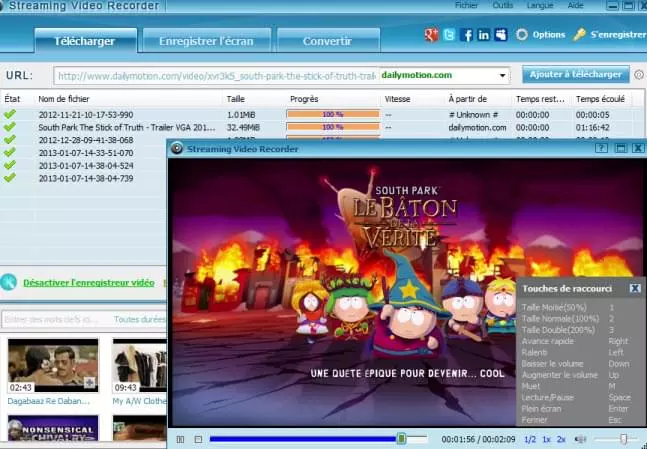The image size is (647, 449).
Task: Expand the dailymotion.com site dropdown
Action: click(x=502, y=76)
